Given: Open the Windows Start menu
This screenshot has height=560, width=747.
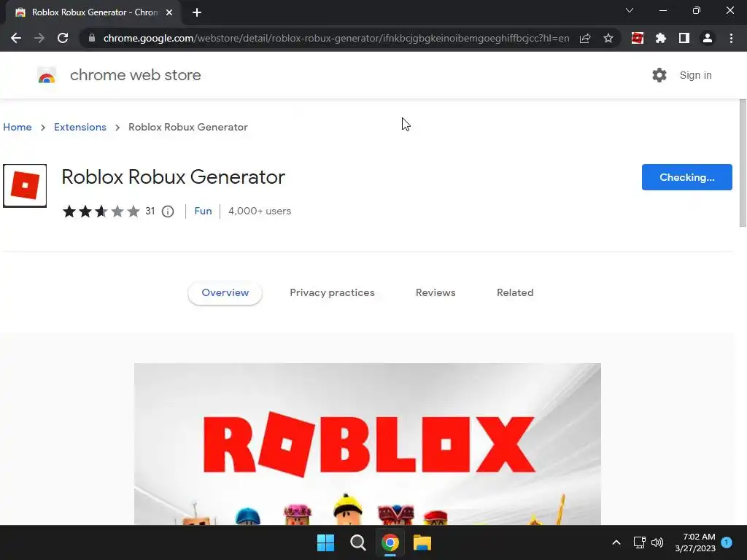Looking at the screenshot, I should coord(326,542).
